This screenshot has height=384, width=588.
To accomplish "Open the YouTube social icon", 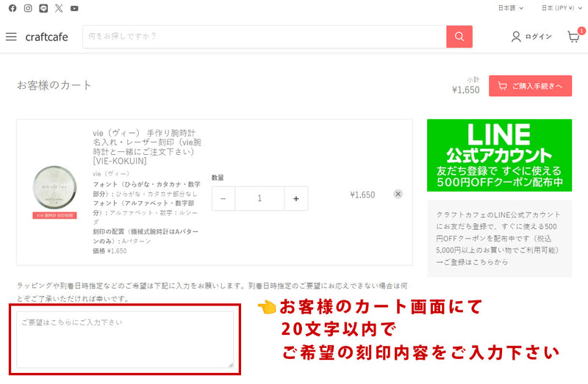I will pos(74,8).
